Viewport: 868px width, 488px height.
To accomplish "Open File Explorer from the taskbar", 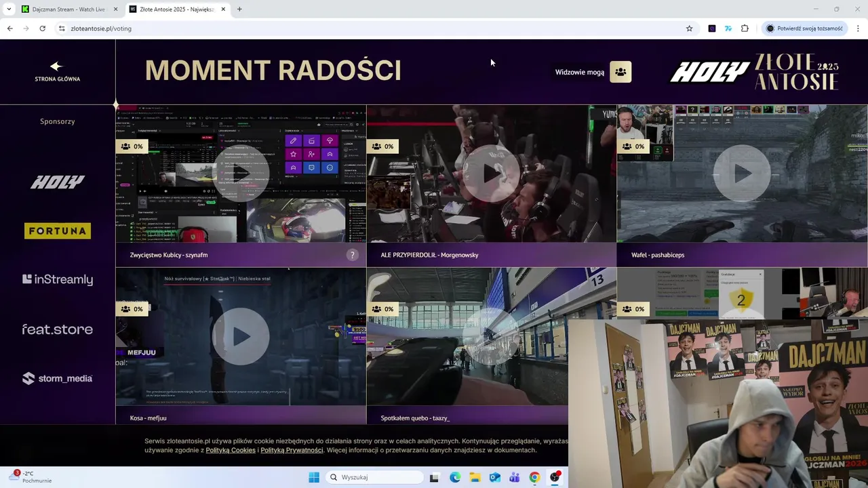I will pyautogui.click(x=475, y=477).
